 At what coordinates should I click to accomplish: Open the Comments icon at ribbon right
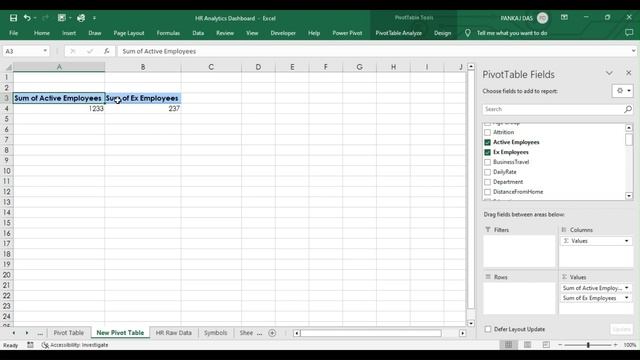(x=629, y=33)
